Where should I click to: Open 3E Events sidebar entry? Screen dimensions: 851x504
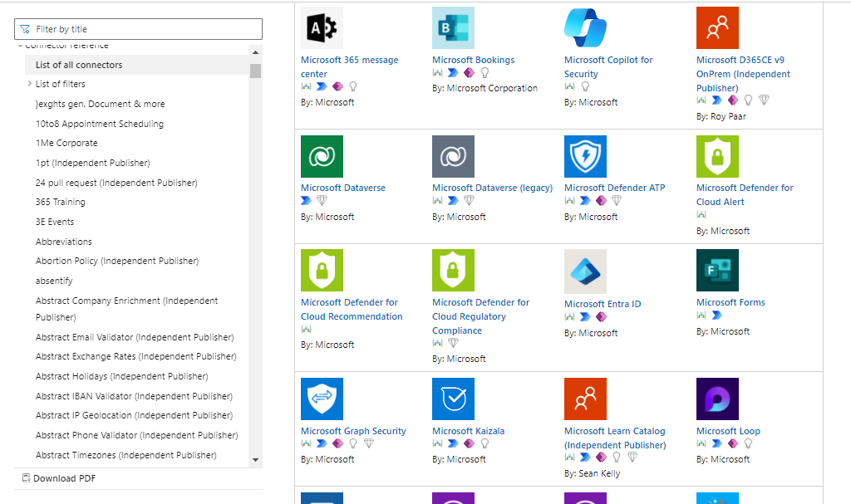(x=55, y=222)
